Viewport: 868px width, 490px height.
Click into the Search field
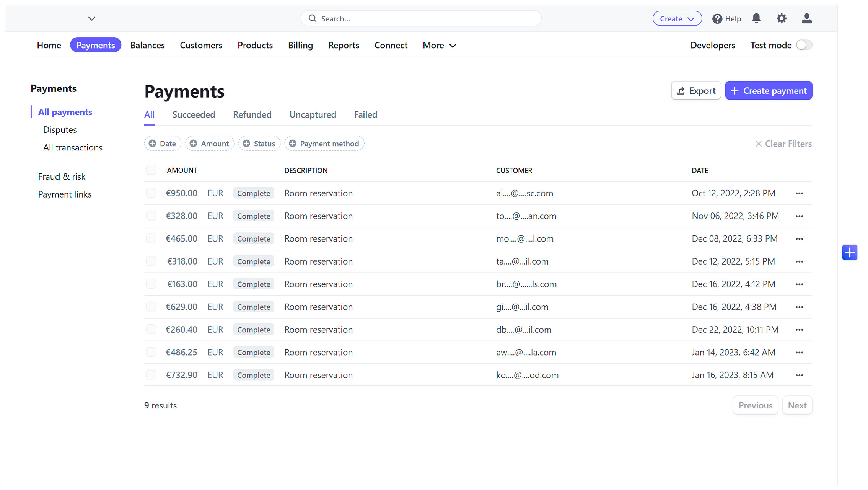pyautogui.click(x=421, y=18)
